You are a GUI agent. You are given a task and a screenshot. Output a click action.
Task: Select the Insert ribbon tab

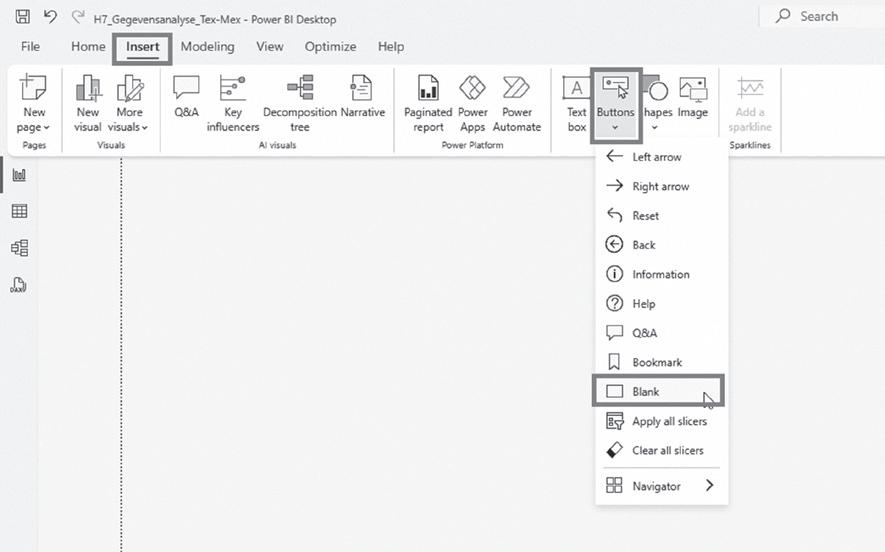pyautogui.click(x=142, y=47)
